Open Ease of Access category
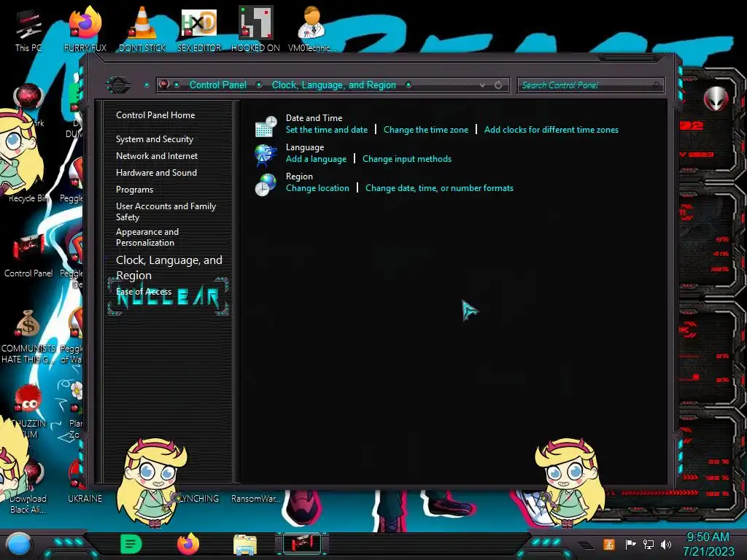747x560 pixels. click(144, 292)
